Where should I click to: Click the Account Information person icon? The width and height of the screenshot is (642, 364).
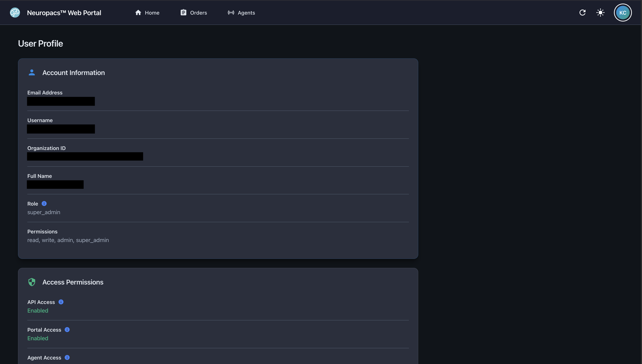click(x=32, y=73)
